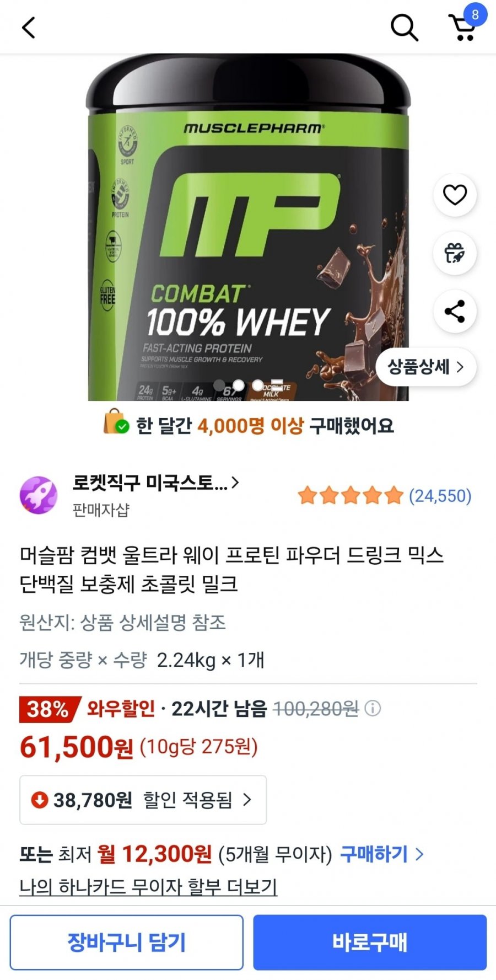Open 상품상세 product details

(425, 367)
